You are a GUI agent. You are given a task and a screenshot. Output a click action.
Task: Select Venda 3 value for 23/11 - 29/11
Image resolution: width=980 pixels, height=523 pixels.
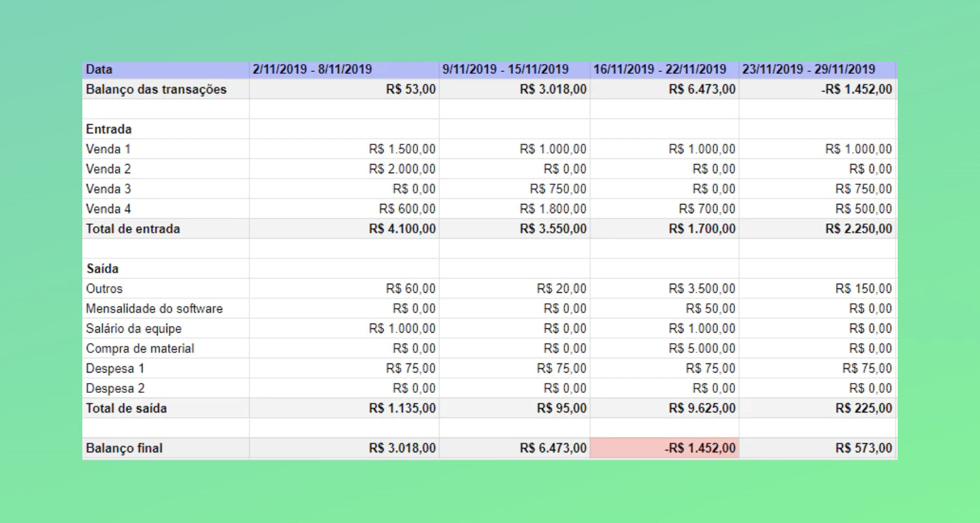tap(818, 189)
